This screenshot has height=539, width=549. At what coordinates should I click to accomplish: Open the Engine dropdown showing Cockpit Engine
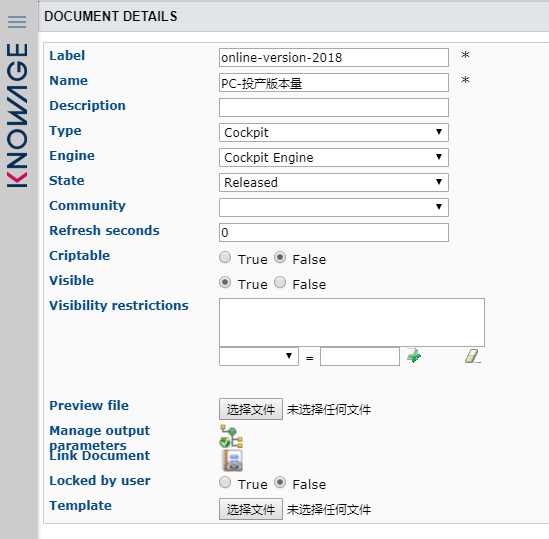[334, 157]
